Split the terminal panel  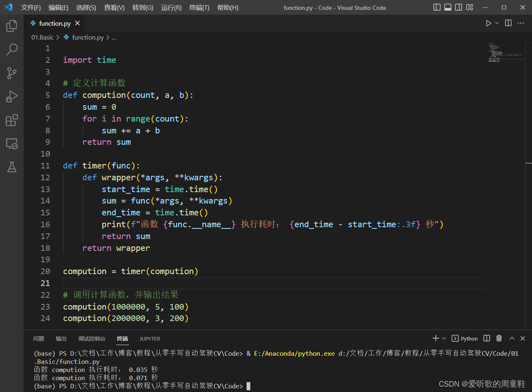(487, 338)
